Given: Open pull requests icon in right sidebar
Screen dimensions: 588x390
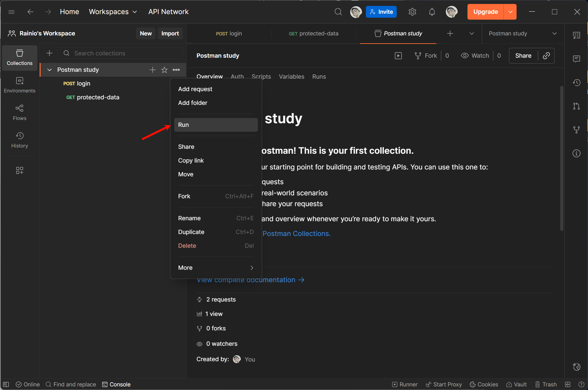Looking at the screenshot, I should click(577, 106).
